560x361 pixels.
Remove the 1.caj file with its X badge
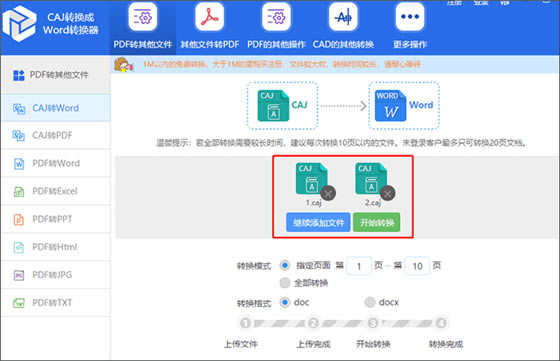point(328,194)
